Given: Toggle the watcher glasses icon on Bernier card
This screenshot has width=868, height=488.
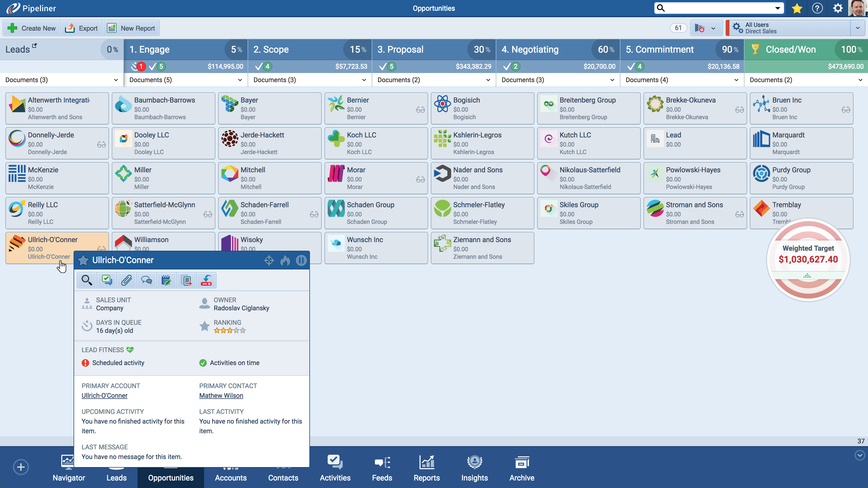Looking at the screenshot, I should 420,110.
